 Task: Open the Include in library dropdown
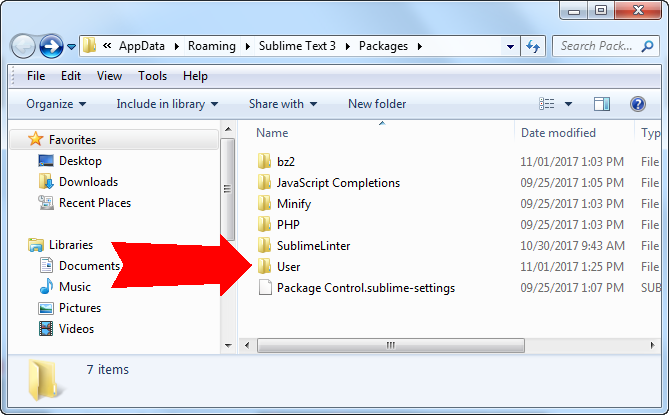(x=161, y=104)
